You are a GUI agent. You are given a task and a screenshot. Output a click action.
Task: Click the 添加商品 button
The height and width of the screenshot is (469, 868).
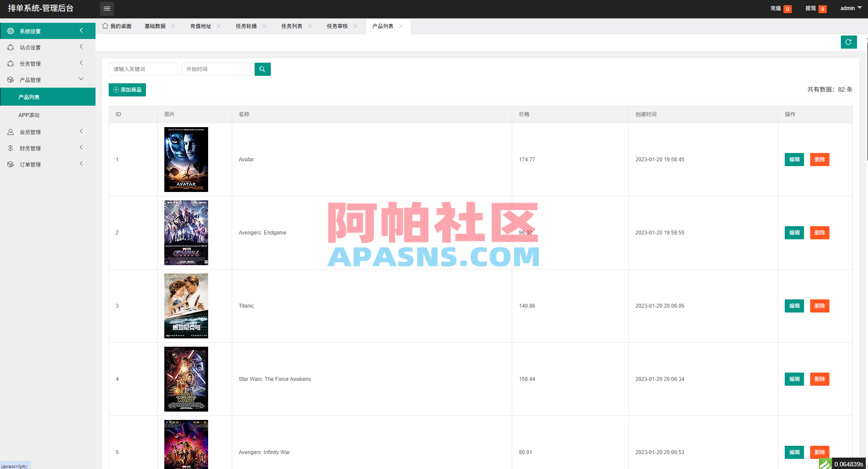[x=127, y=89]
